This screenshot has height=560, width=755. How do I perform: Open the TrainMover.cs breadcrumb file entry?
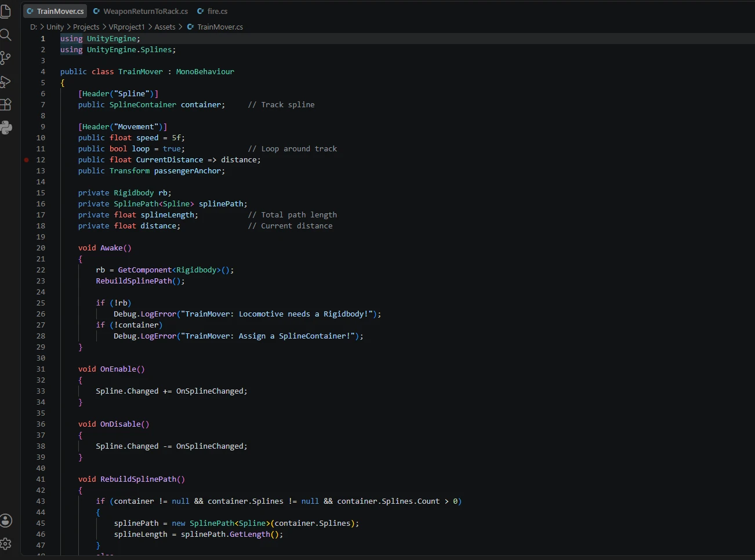click(220, 27)
